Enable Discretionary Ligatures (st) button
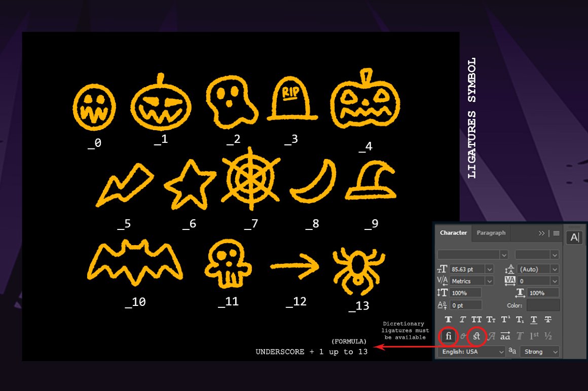This screenshot has width=588, height=391. coord(476,336)
